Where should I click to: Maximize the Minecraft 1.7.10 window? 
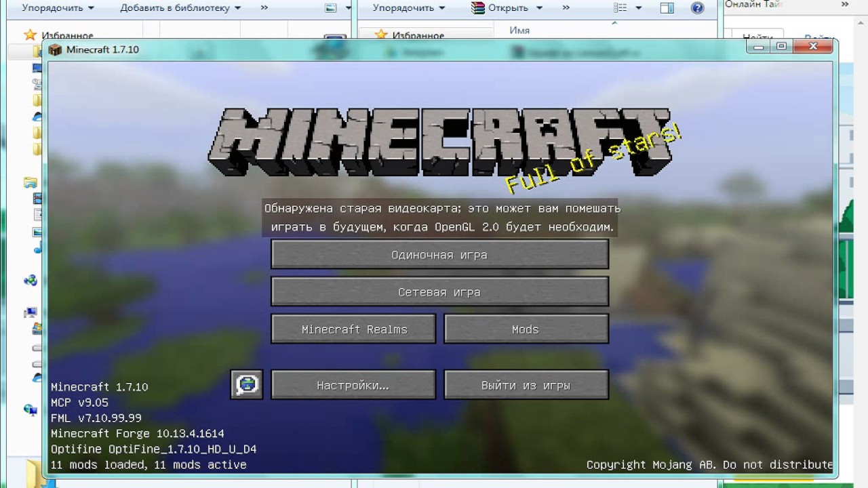pyautogui.click(x=782, y=46)
